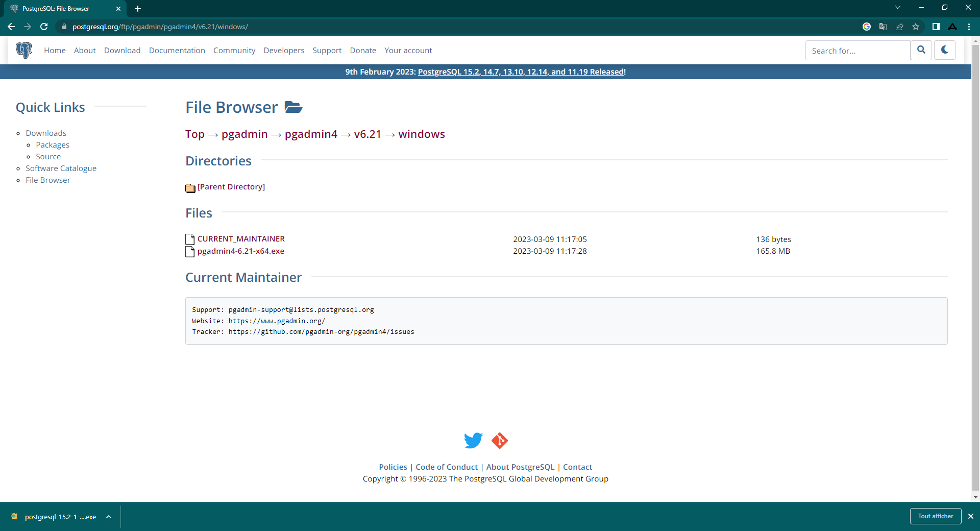This screenshot has height=531, width=980.
Task: Reload the page with refresh icon
Action: (x=44, y=27)
